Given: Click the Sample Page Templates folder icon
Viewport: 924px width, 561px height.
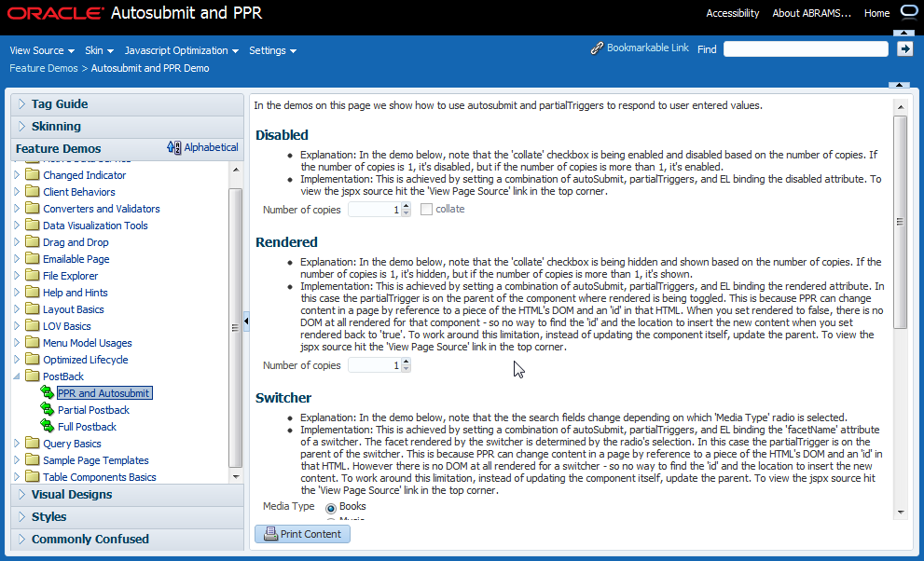Looking at the screenshot, I should click(33, 459).
